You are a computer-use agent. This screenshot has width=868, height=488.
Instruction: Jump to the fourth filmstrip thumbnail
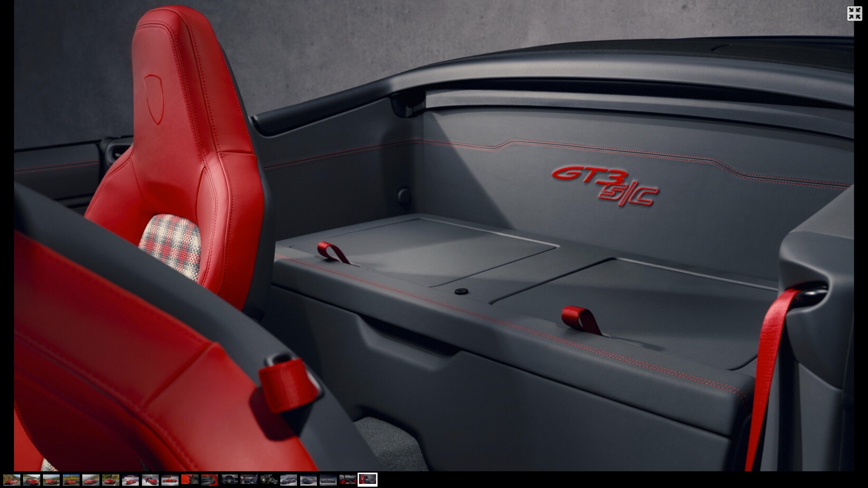tap(71, 480)
